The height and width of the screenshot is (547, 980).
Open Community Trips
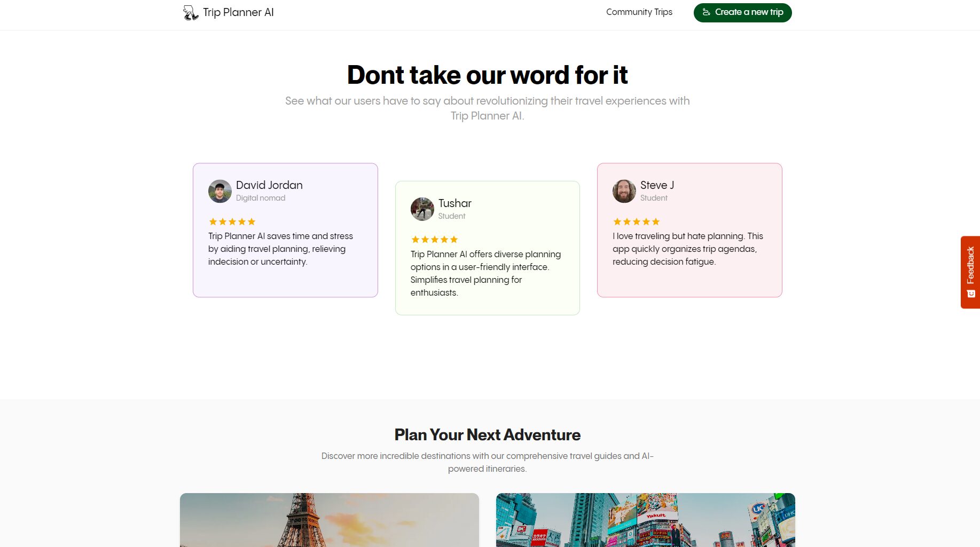(639, 12)
